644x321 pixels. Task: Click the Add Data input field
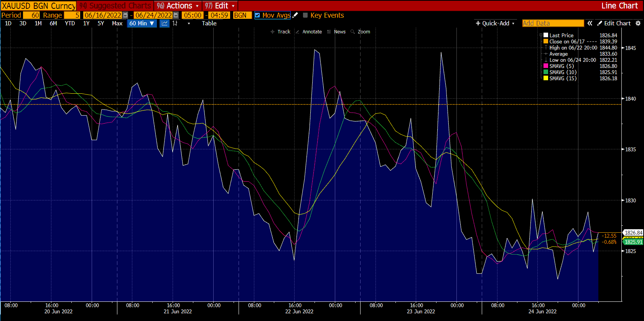tap(553, 23)
